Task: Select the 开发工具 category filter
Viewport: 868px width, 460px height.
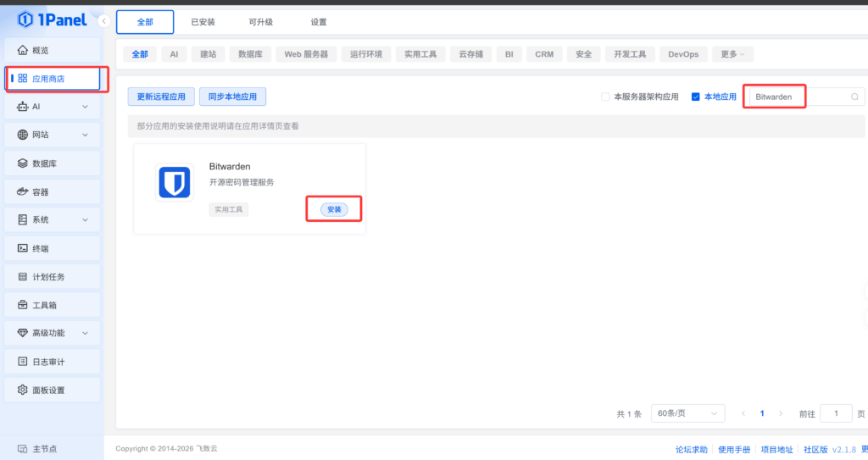Action: 630,54
